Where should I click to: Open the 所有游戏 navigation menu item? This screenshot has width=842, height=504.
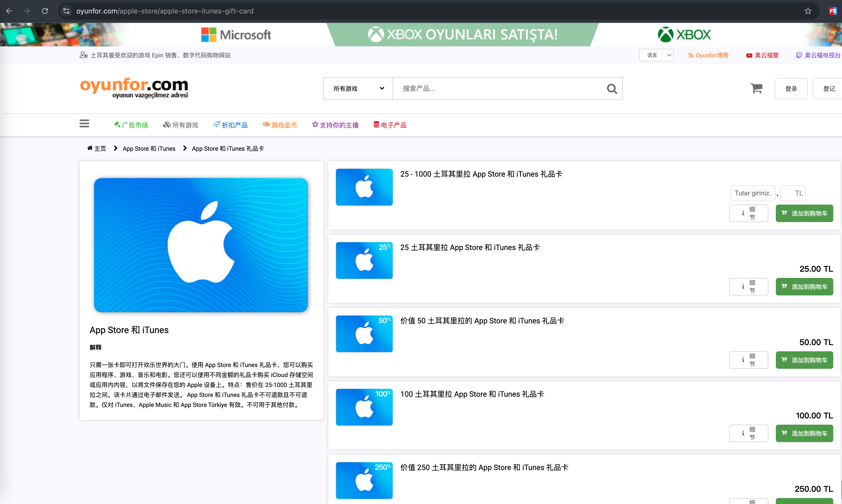[x=181, y=125]
